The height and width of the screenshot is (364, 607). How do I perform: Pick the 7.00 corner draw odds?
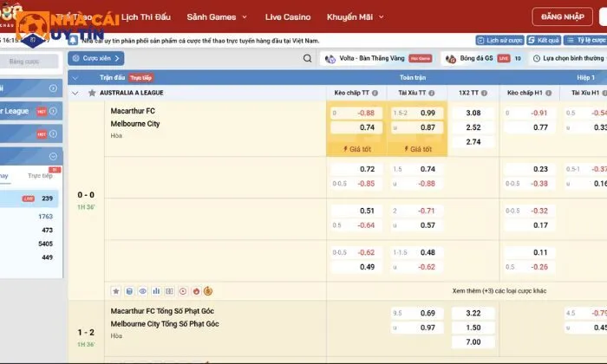click(473, 342)
